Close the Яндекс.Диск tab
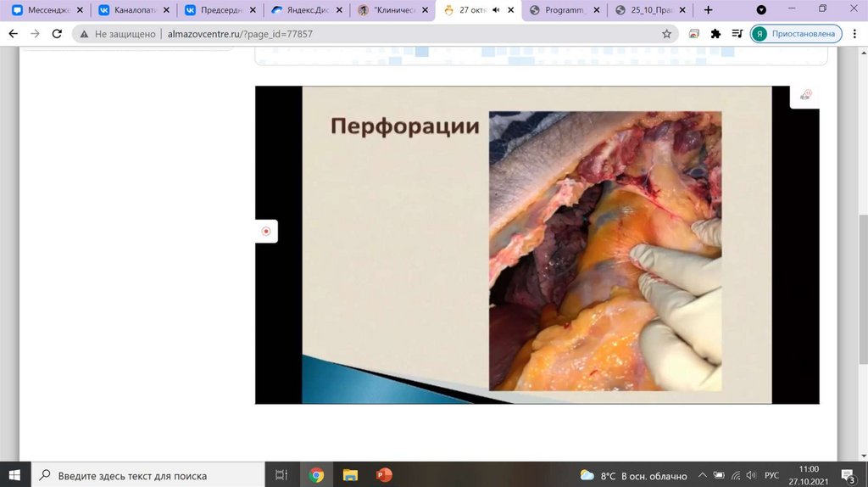 pos(339,10)
